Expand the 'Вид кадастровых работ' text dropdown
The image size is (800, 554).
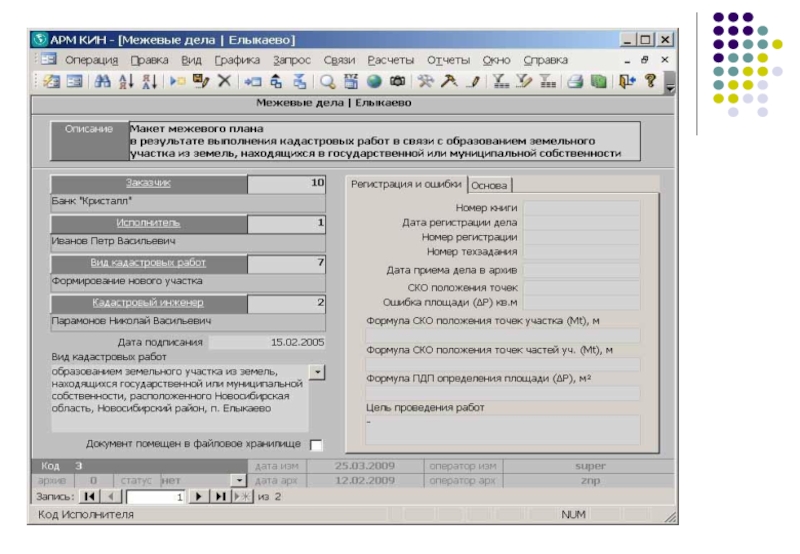click(317, 372)
